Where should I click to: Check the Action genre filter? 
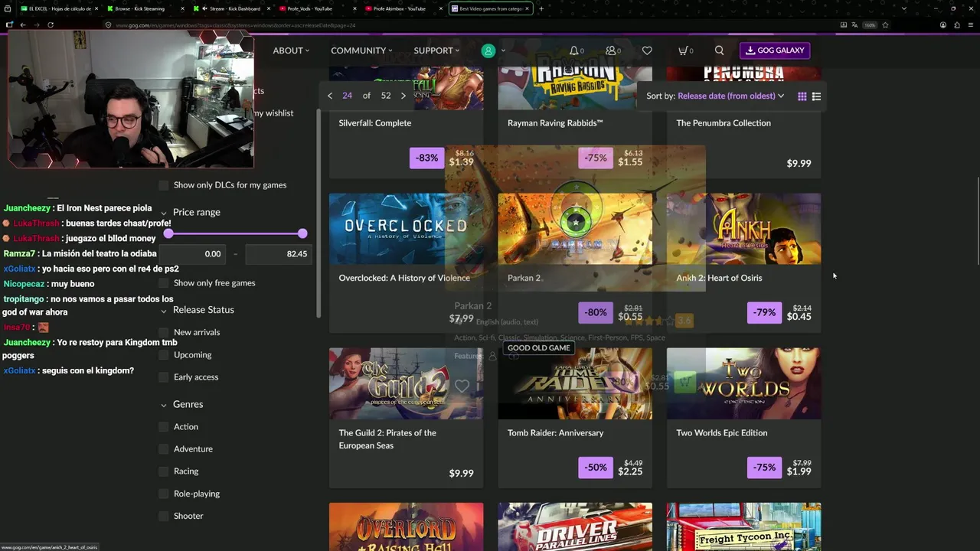click(163, 427)
